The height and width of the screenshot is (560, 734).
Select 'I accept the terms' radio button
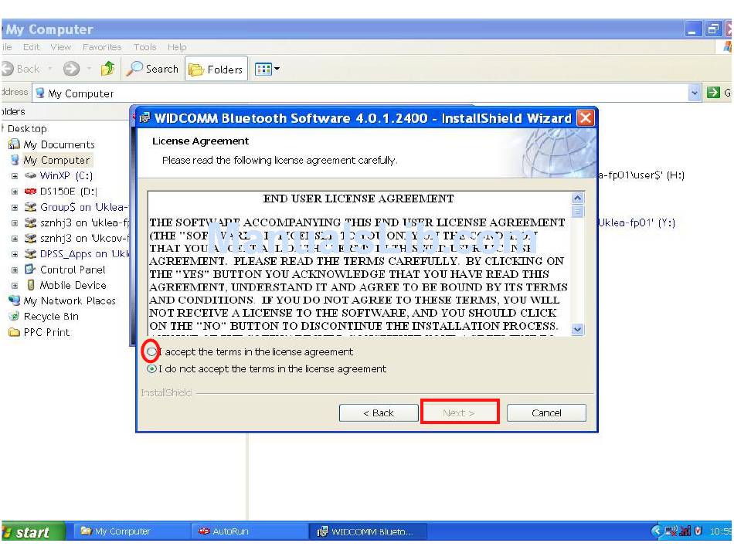(151, 351)
